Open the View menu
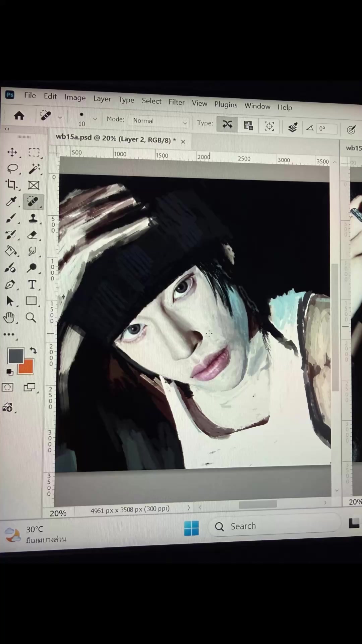This screenshot has width=362, height=644. pos(199,103)
